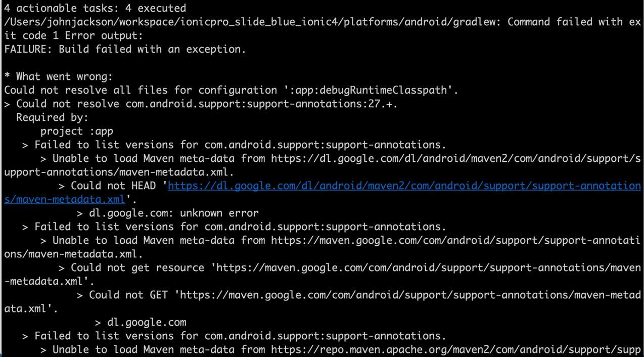Viewport: 644px width, 357px height.
Task: Select the standalone '> dl.google.com' line
Action: click(140, 322)
